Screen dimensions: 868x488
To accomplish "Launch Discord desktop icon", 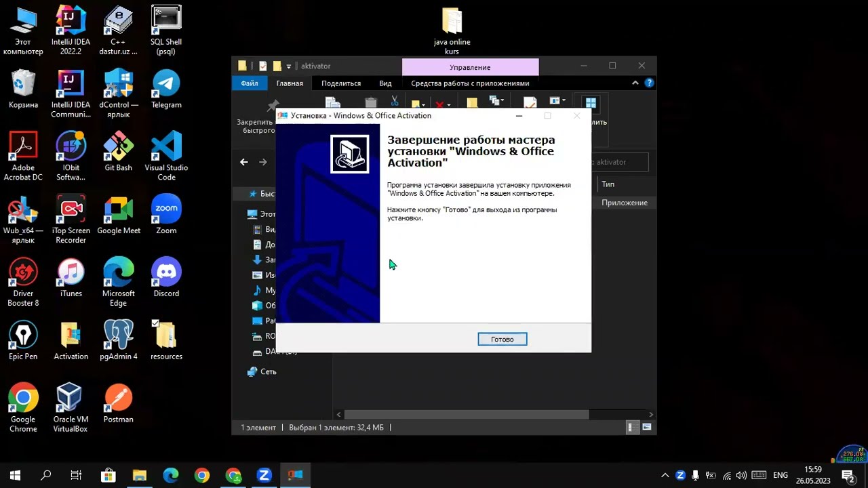I will (166, 279).
